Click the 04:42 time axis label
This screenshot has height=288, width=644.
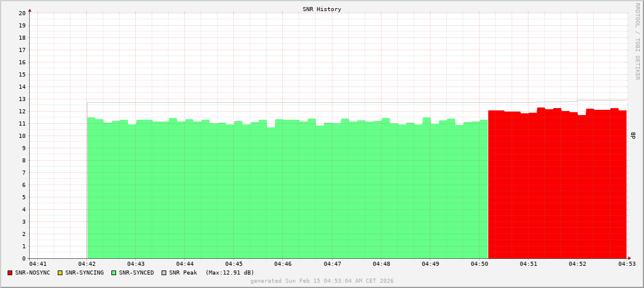click(x=87, y=265)
